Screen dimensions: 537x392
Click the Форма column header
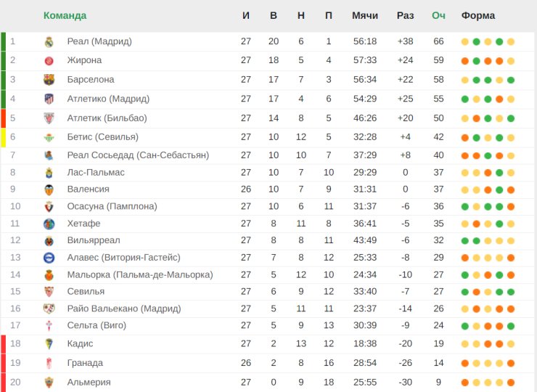pos(477,15)
